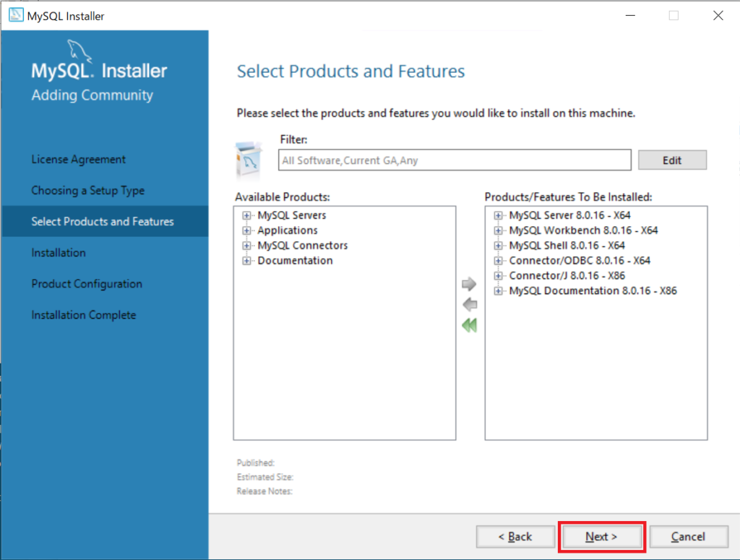Select MySQL Shell 8.0.16 - X64 item
The height and width of the screenshot is (560, 740).
click(x=567, y=246)
